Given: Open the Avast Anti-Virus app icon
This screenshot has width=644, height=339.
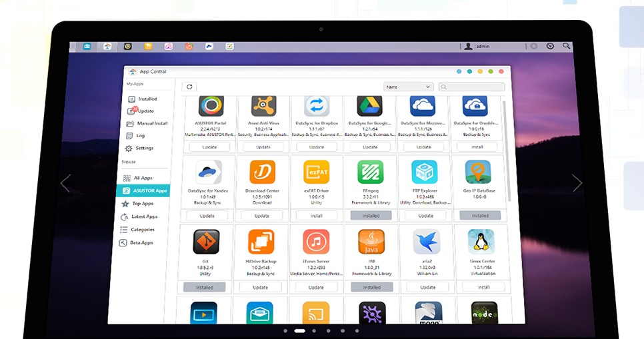Looking at the screenshot, I should (x=263, y=105).
